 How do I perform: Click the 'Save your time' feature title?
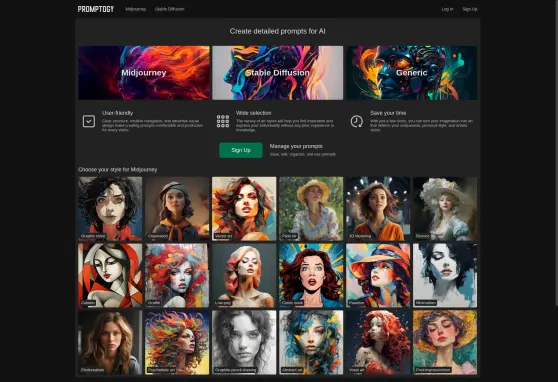point(388,113)
